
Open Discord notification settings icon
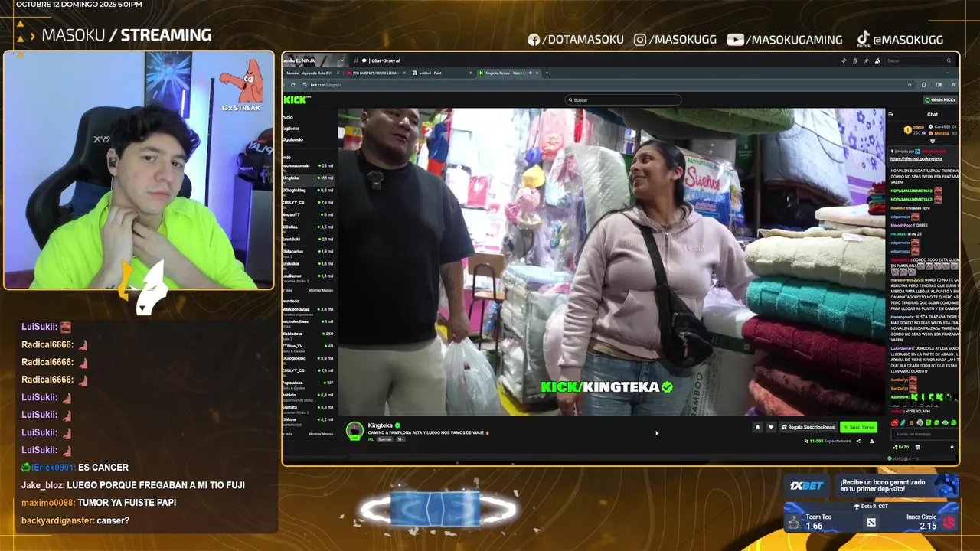click(x=855, y=60)
